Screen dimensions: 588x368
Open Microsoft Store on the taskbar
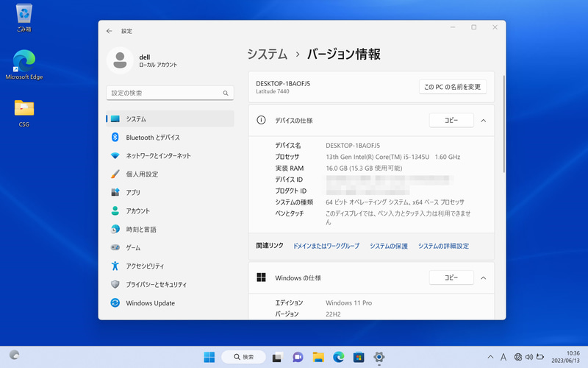coord(359,357)
